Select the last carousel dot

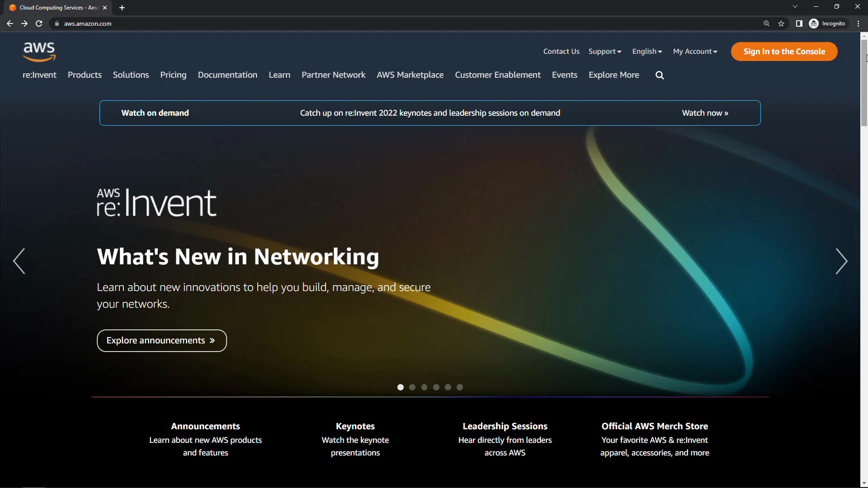[x=460, y=387]
